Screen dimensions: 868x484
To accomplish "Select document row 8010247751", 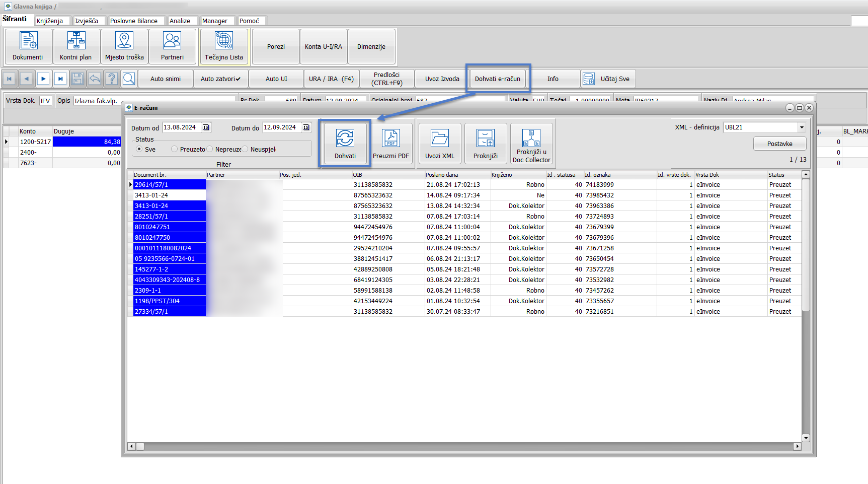I will click(x=464, y=227).
